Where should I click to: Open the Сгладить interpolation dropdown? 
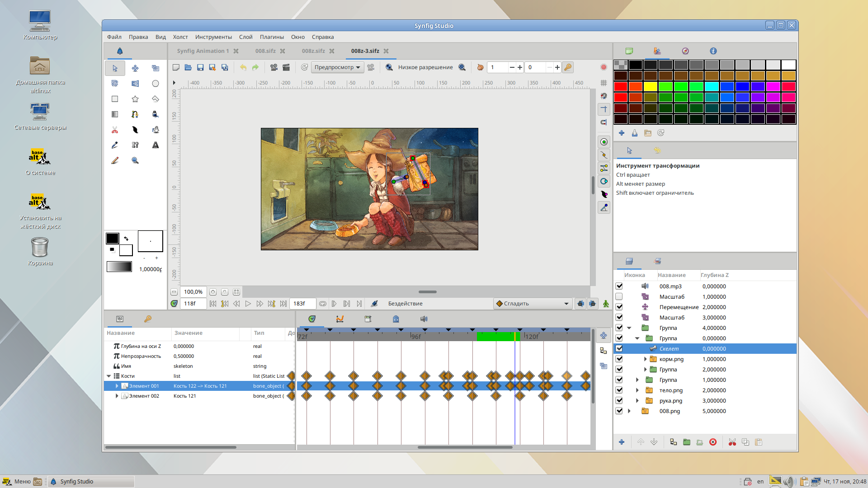[x=533, y=304]
